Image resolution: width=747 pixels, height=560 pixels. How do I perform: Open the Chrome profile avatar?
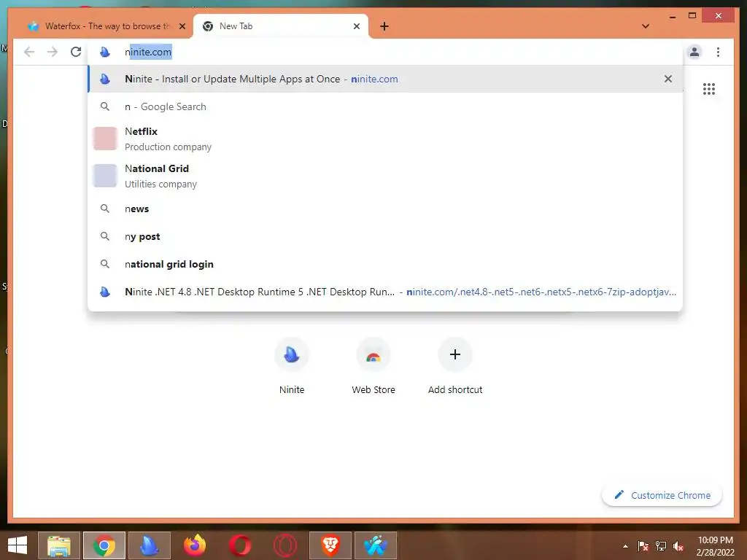tap(694, 52)
